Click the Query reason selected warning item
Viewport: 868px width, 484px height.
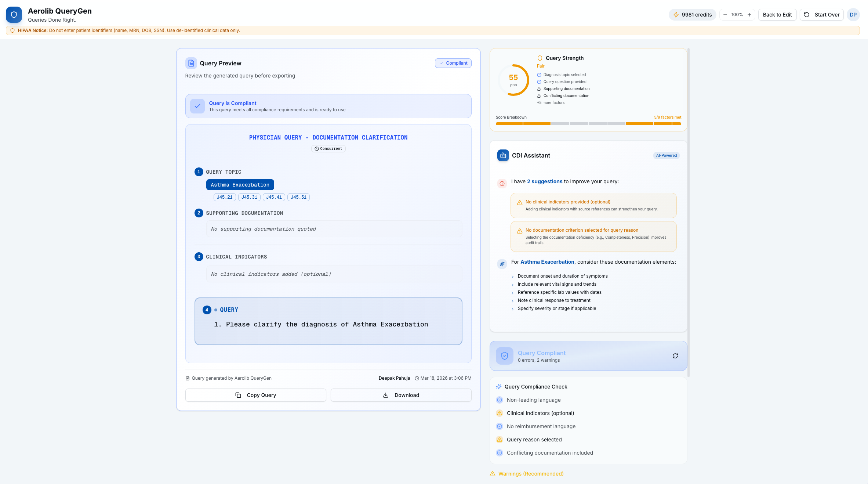[534, 440]
